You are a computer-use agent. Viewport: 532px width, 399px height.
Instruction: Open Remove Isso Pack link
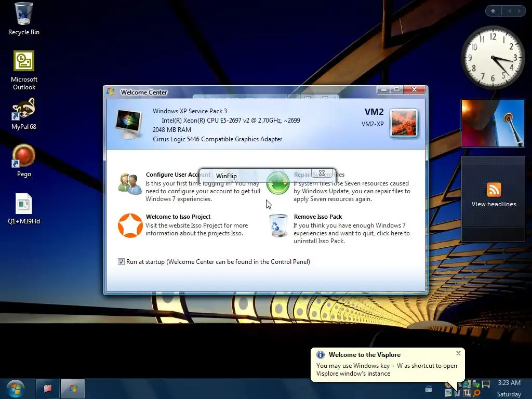click(318, 217)
